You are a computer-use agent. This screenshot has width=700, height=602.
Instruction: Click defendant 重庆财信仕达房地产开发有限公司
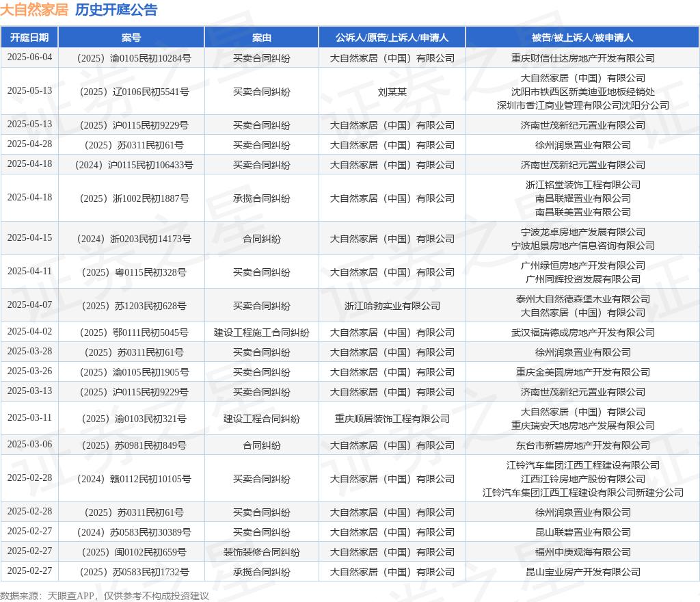pos(582,59)
